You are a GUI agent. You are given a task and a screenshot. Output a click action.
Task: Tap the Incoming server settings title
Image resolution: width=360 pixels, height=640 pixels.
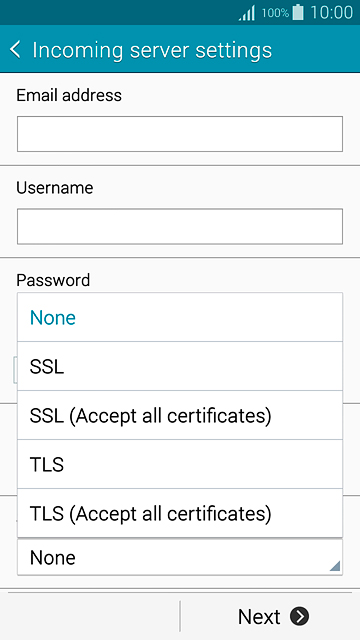point(152,51)
